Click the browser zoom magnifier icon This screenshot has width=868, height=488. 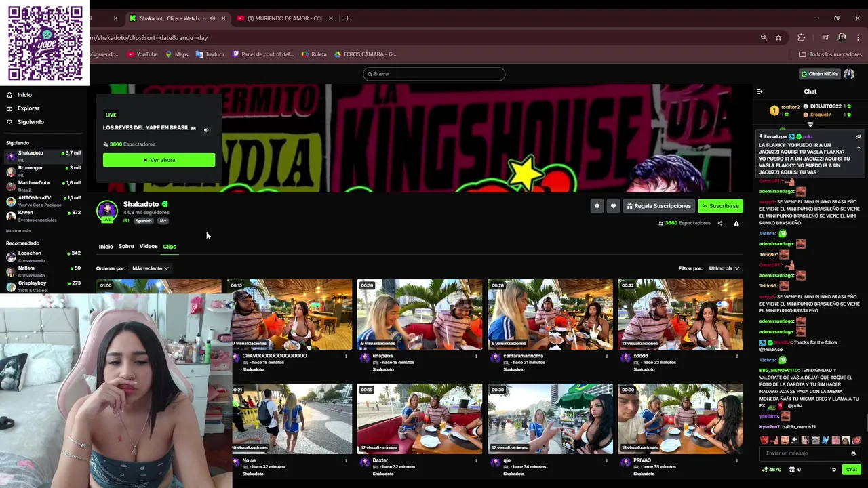[x=764, y=37]
